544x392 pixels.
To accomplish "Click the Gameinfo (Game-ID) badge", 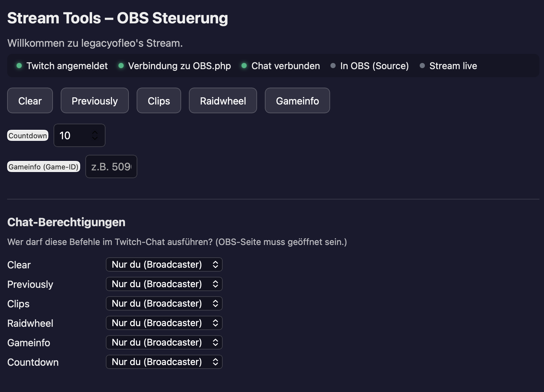I will click(x=43, y=166).
